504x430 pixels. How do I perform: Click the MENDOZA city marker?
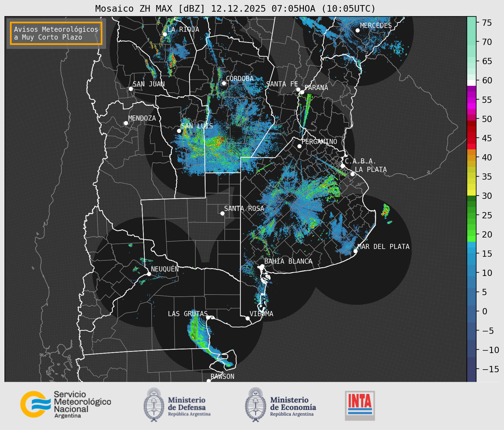pyautogui.click(x=126, y=123)
